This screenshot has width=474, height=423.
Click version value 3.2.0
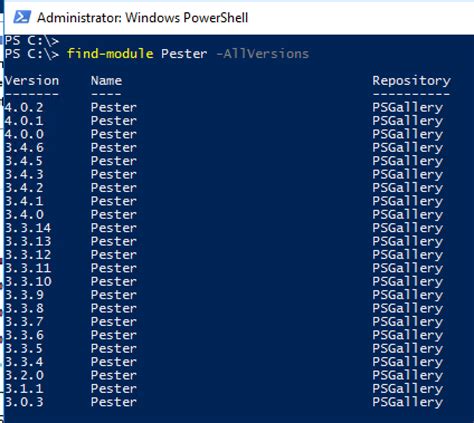pos(24,375)
